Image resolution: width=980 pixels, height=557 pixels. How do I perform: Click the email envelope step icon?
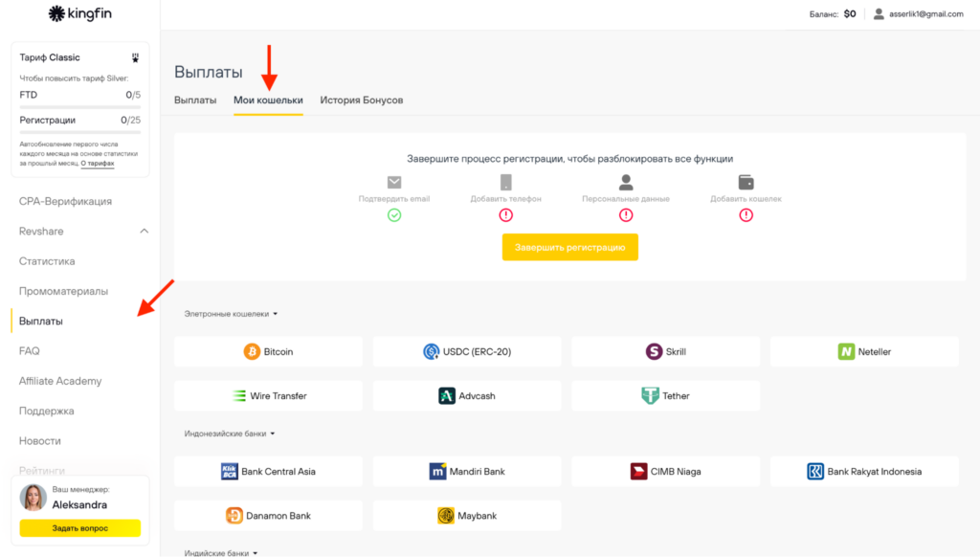click(x=393, y=182)
